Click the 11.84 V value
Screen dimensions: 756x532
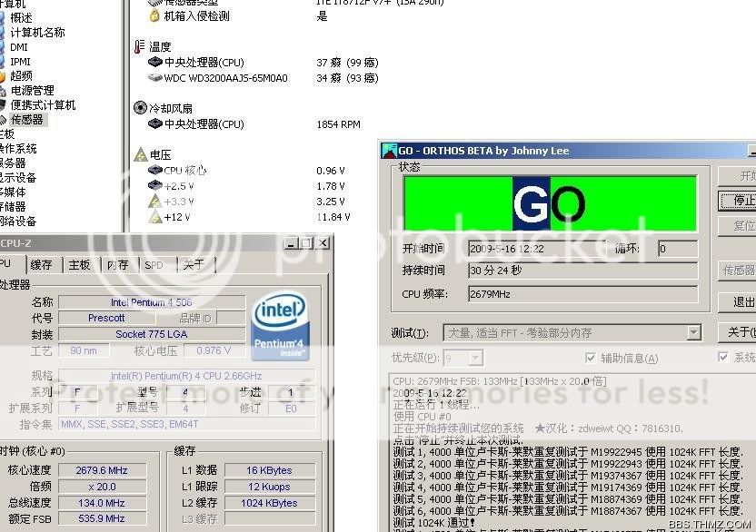coord(333,217)
